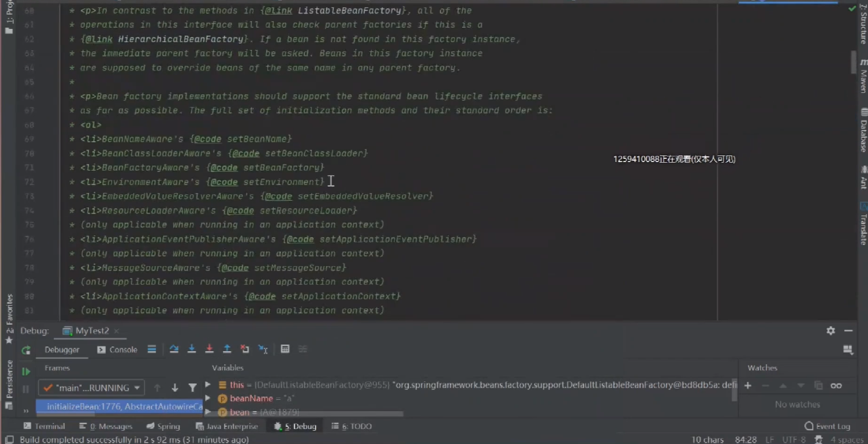Expand the 'this' variable node

click(x=208, y=385)
